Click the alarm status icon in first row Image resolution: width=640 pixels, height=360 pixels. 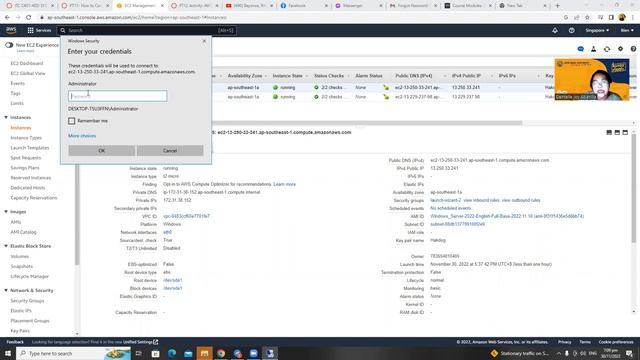click(x=386, y=87)
